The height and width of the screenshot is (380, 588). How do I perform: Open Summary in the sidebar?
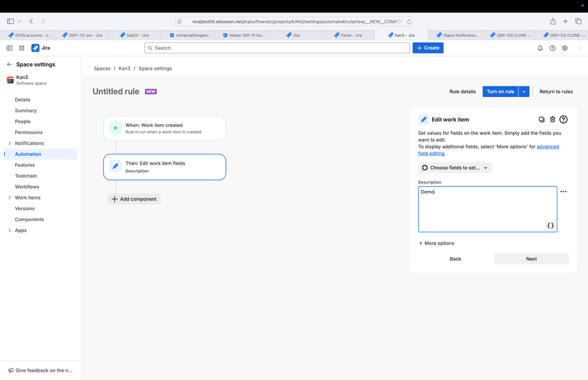point(25,111)
